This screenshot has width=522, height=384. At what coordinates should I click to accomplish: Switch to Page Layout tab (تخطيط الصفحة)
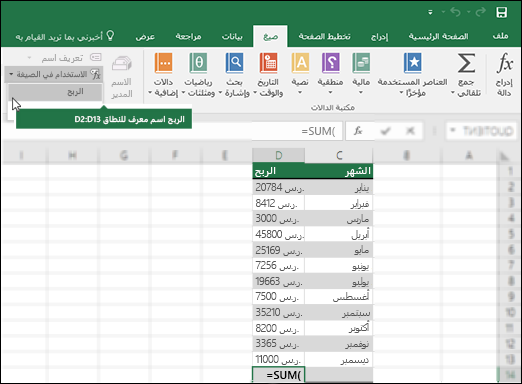pos(324,36)
